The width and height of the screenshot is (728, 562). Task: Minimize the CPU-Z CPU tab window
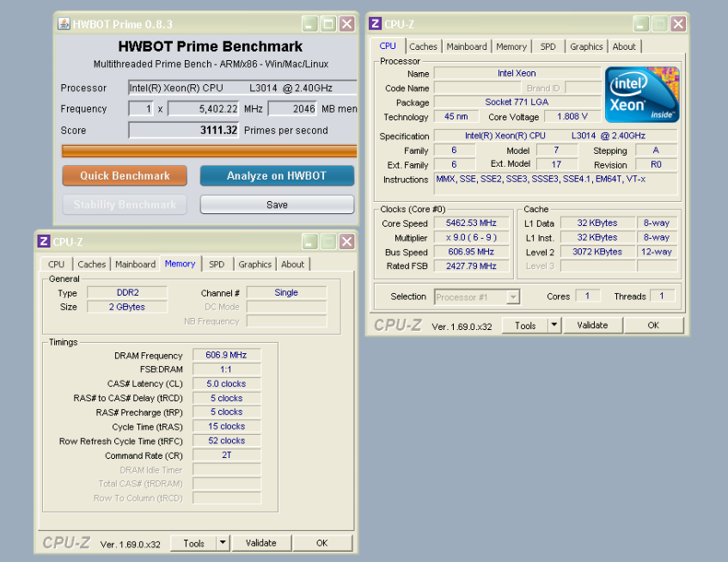pos(641,24)
